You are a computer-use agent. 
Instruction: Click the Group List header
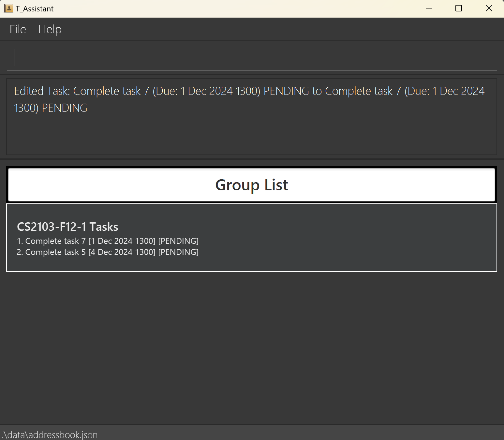point(251,185)
